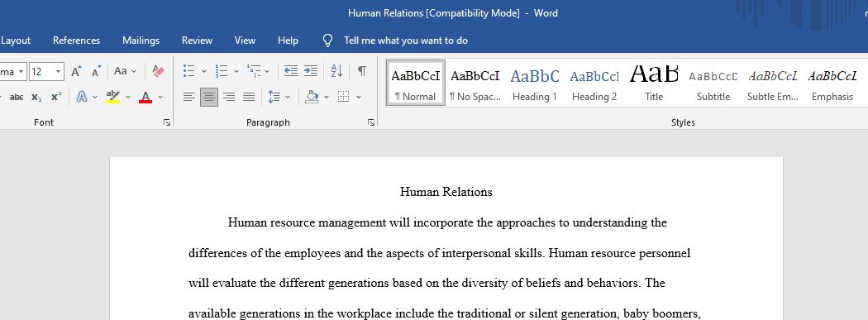The height and width of the screenshot is (320, 868).
Task: Open borders dropdown arrow
Action: 359,97
